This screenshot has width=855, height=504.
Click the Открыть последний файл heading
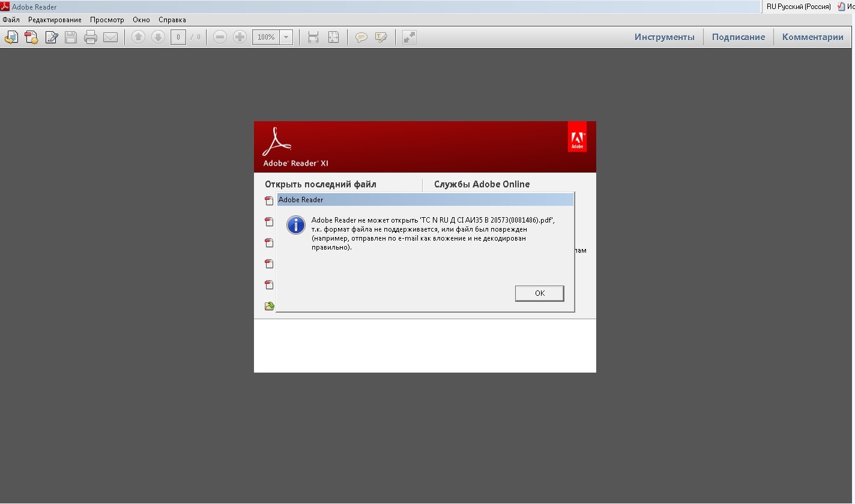321,184
